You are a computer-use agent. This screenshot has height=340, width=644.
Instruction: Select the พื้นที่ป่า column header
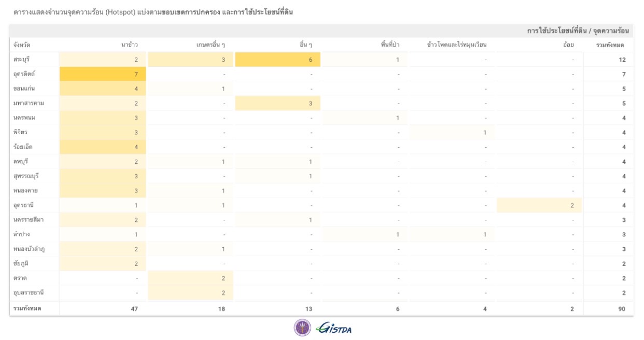click(x=389, y=45)
